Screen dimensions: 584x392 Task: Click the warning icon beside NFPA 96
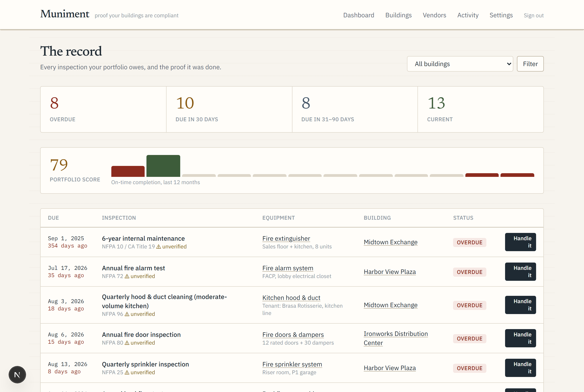tap(127, 314)
